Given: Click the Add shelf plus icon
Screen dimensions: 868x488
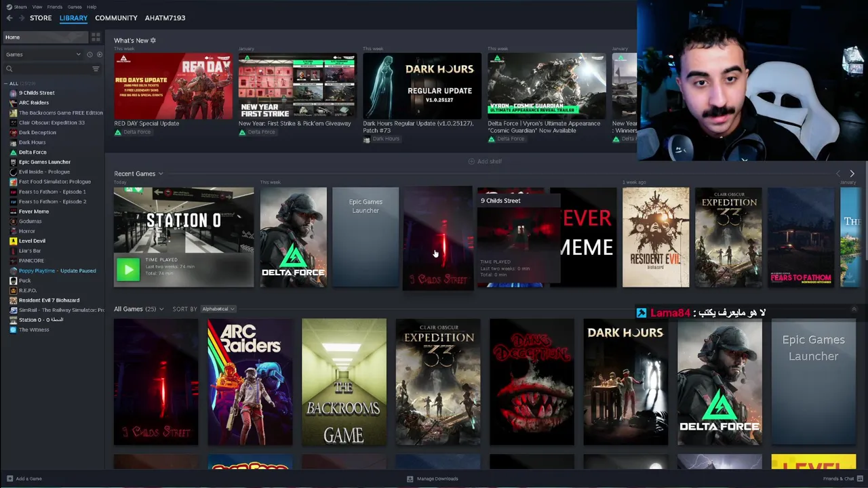Looking at the screenshot, I should pyautogui.click(x=471, y=161).
